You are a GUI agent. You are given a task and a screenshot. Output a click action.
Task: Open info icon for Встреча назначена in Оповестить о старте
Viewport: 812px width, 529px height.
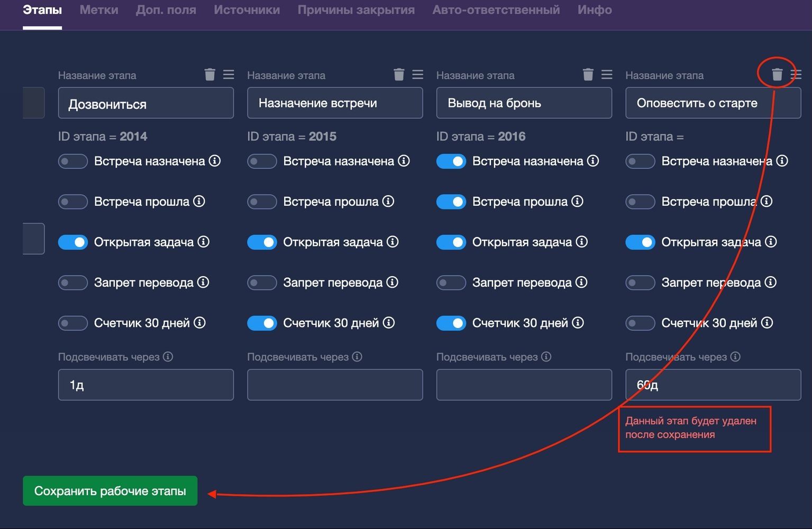(782, 161)
